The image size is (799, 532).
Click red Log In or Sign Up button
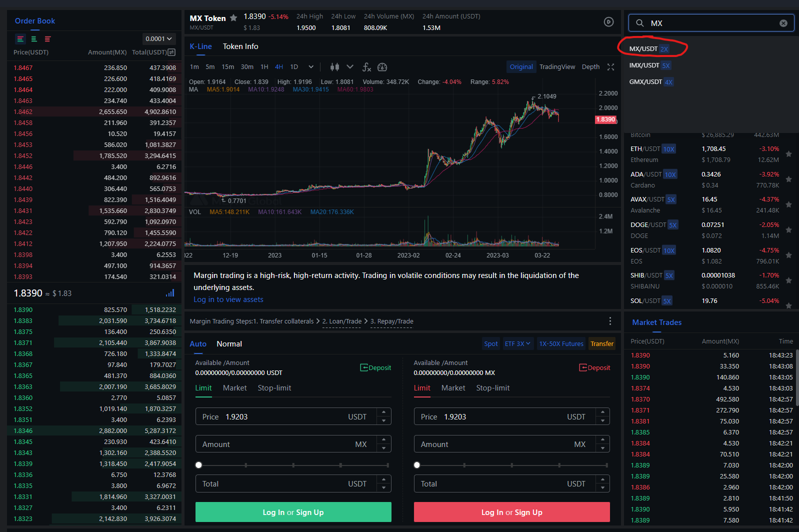[x=511, y=512]
